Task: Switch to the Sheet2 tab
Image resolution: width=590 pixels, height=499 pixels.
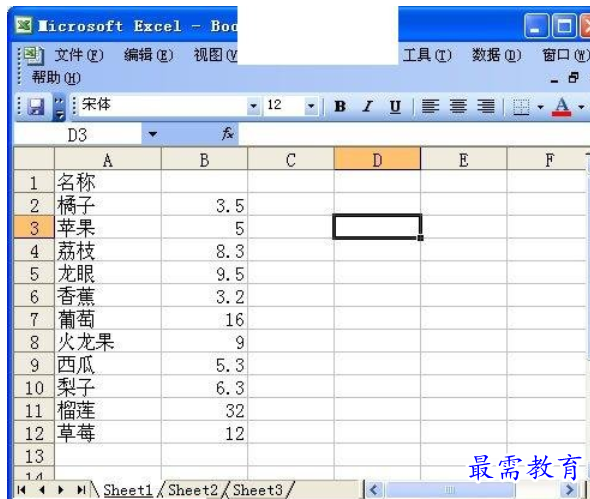Action: point(193,490)
